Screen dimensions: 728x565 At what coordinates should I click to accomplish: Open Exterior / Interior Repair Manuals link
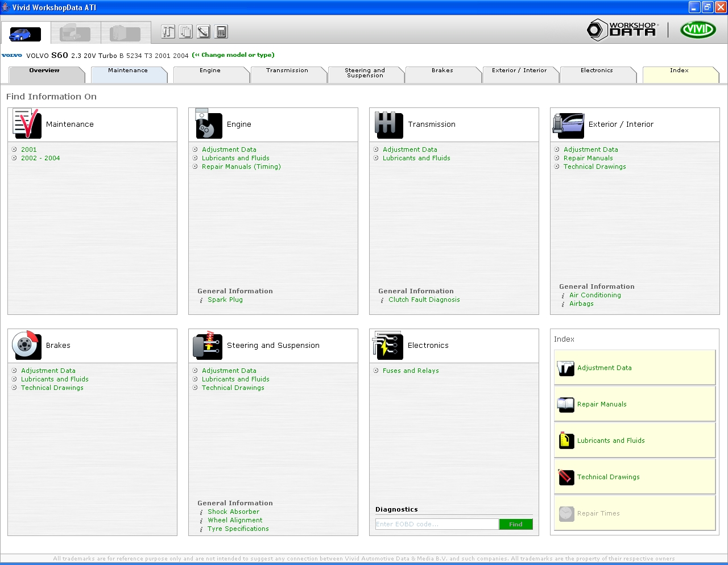click(x=588, y=158)
